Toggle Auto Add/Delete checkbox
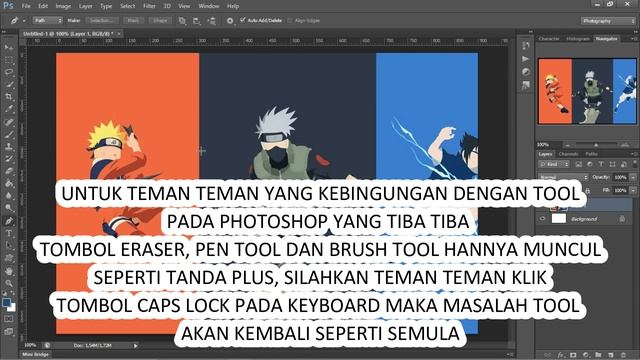 (x=242, y=20)
